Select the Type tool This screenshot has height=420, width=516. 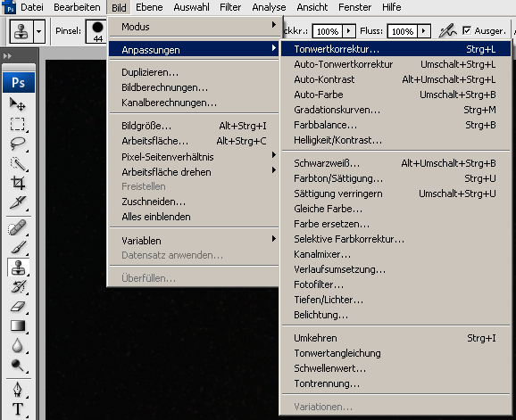[x=18, y=409]
